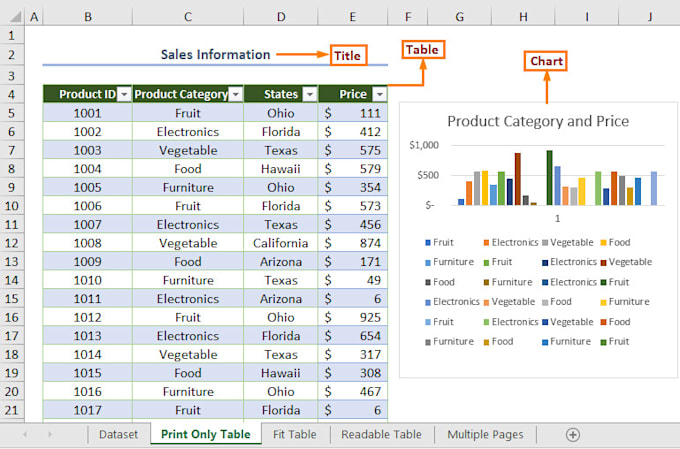Screen dimensions: 680x449
Task: Select the price cell showing 49
Action: tap(353, 280)
